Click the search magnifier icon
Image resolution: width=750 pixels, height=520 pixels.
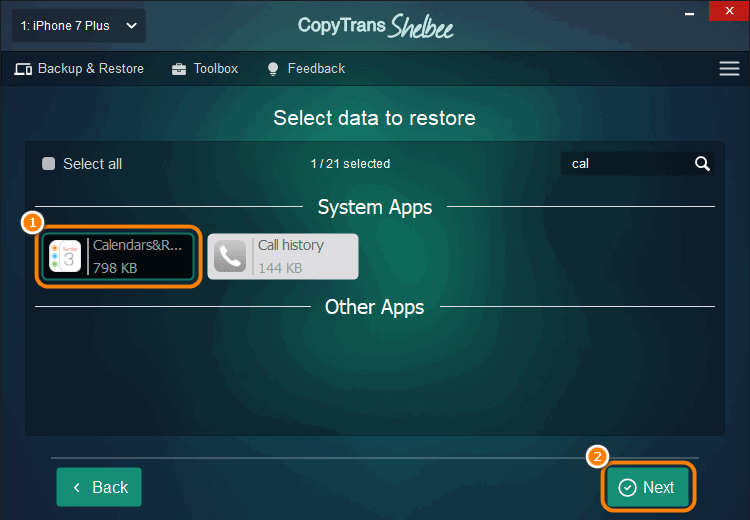tap(702, 164)
